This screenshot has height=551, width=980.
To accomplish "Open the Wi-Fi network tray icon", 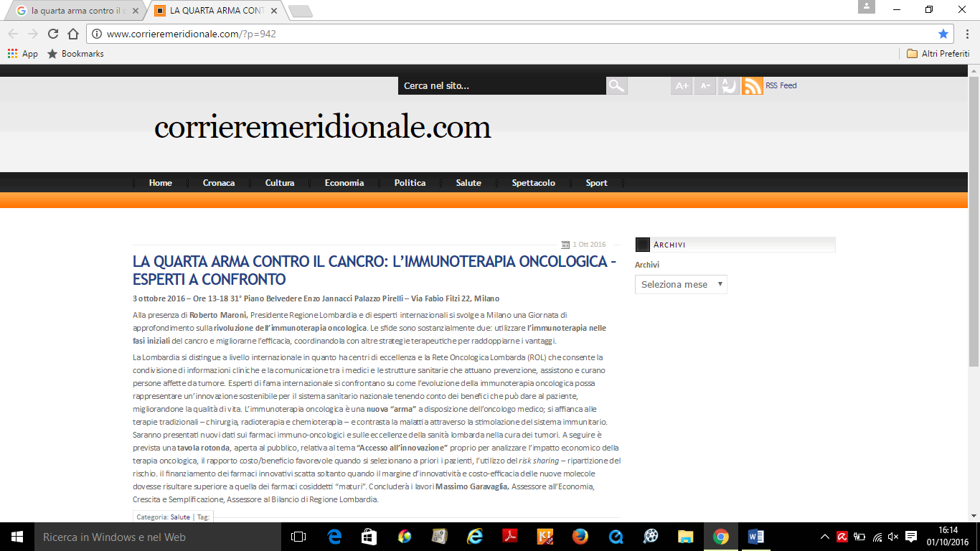I will 877,537.
